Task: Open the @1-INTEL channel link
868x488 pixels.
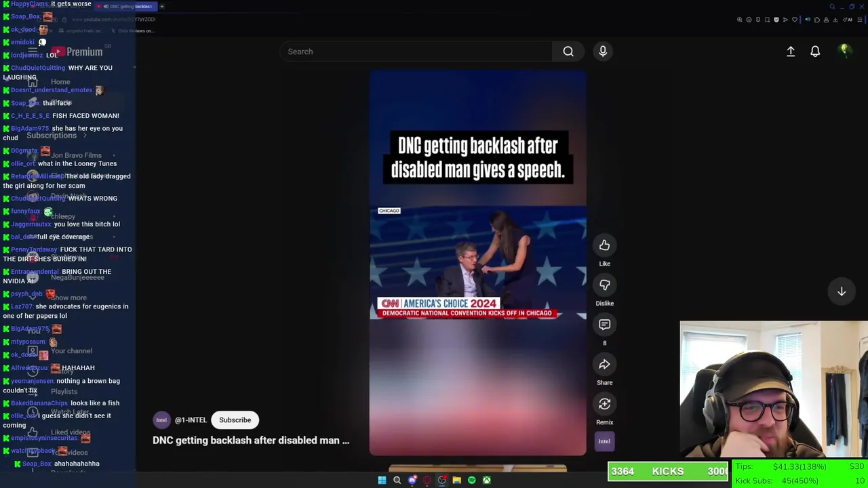Action: click(x=191, y=420)
